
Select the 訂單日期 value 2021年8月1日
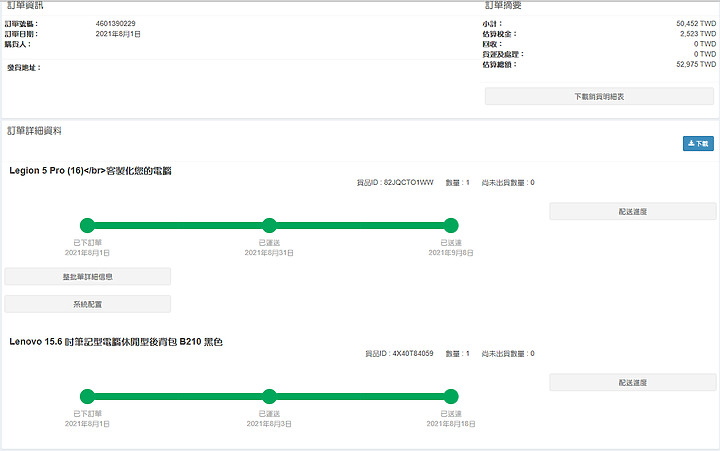[118, 34]
